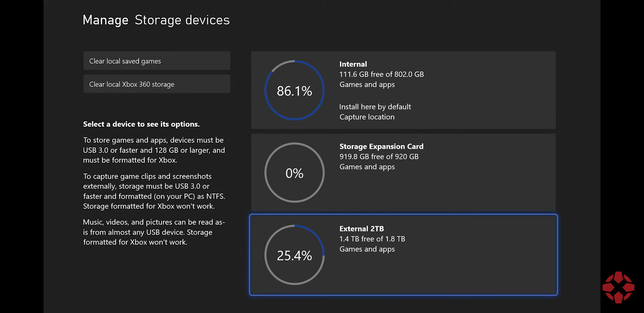Click the Install here by default label
Screen dimensions: 644x313
click(375, 107)
